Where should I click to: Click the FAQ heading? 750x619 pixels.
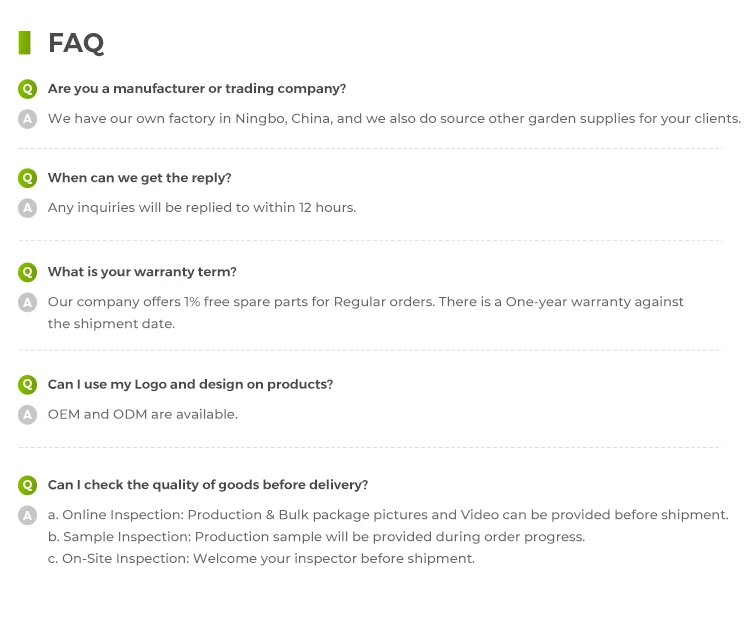76,43
